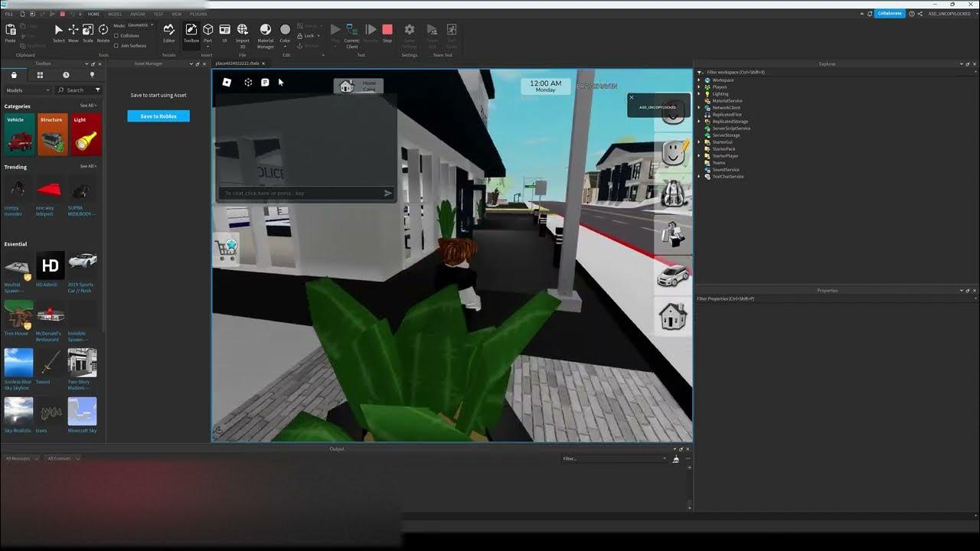Expand the Workspace tree node

click(x=698, y=80)
